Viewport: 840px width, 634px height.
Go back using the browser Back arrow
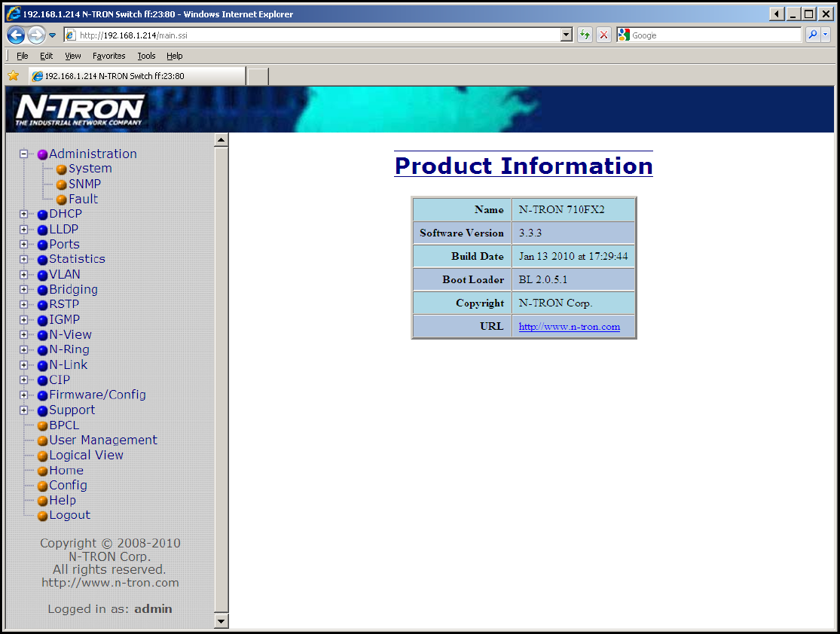click(16, 35)
